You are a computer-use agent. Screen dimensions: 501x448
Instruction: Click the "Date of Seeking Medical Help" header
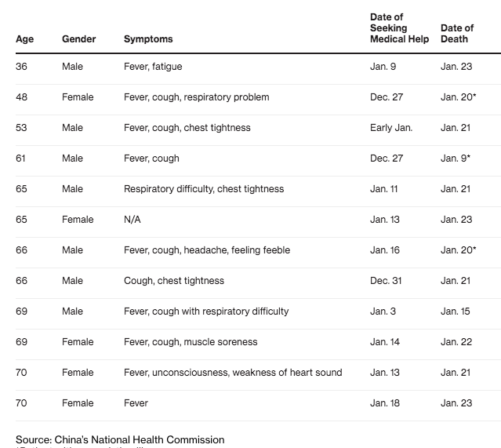399,28
